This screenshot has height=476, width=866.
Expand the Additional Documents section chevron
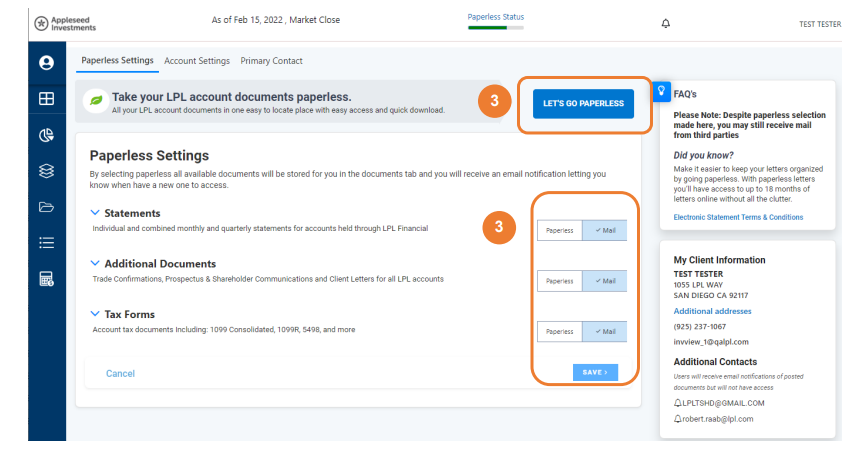[x=95, y=264]
